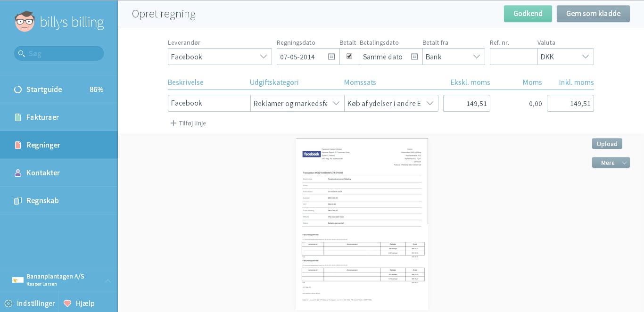Expand the Mere dropdown button
This screenshot has width=644, height=312.
point(611,163)
